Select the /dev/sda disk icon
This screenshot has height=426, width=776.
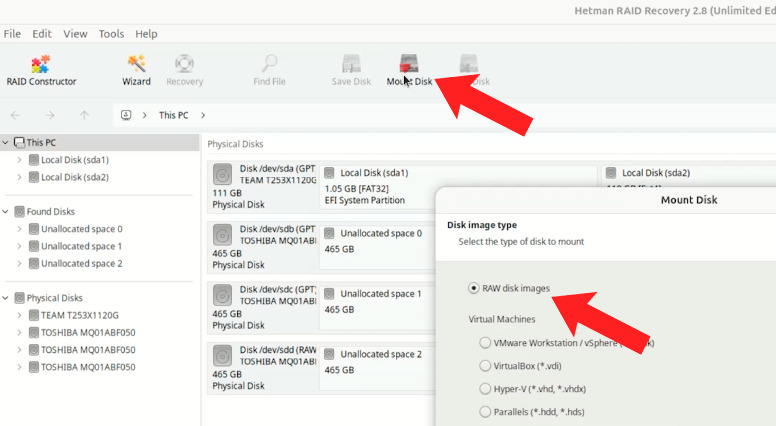tap(223, 175)
